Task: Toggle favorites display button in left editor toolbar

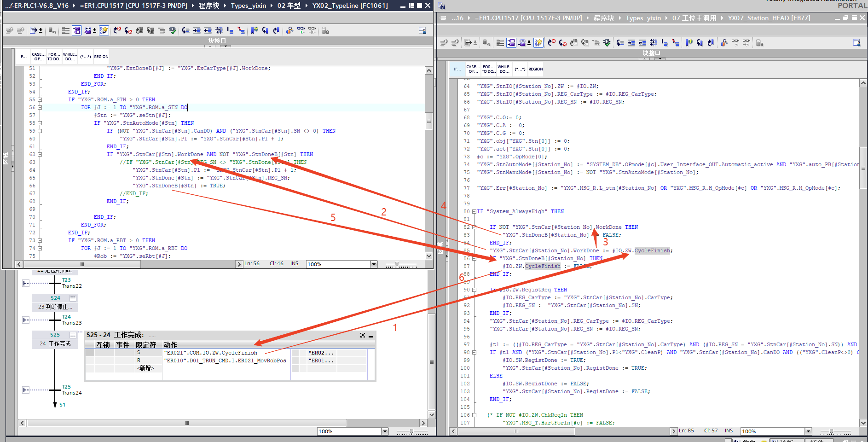Action: tap(104, 30)
